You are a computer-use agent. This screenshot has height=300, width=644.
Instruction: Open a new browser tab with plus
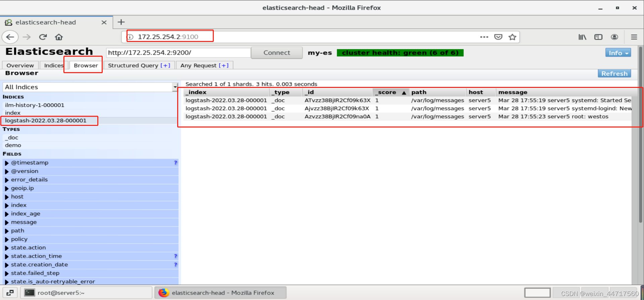121,22
